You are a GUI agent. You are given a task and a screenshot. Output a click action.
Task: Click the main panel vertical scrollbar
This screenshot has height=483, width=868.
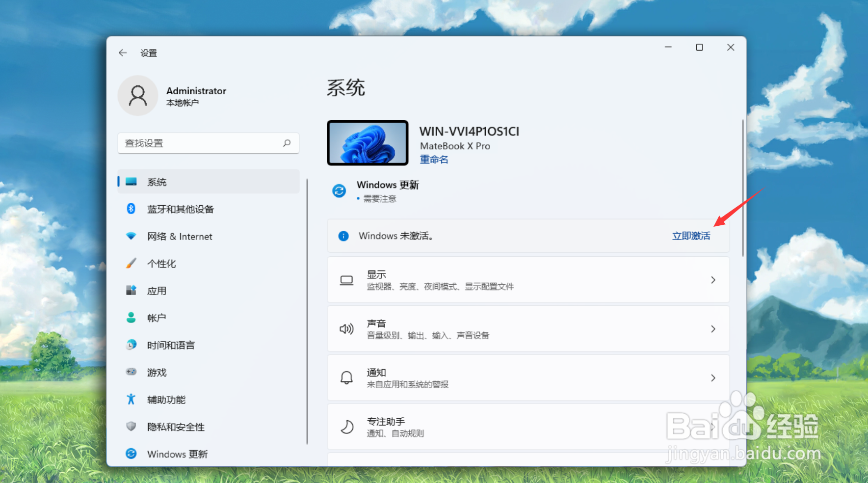[x=742, y=188]
